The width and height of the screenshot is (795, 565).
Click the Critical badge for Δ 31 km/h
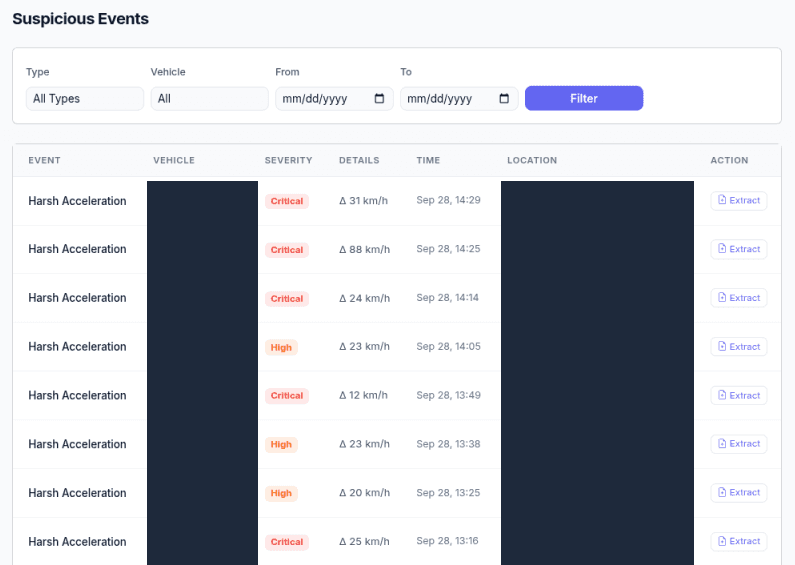(286, 201)
